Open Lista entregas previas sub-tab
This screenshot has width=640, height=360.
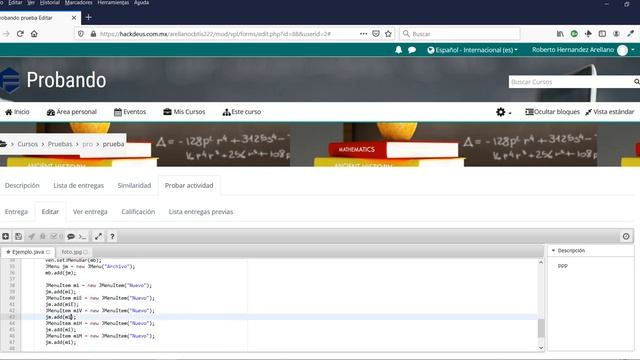coord(201,212)
